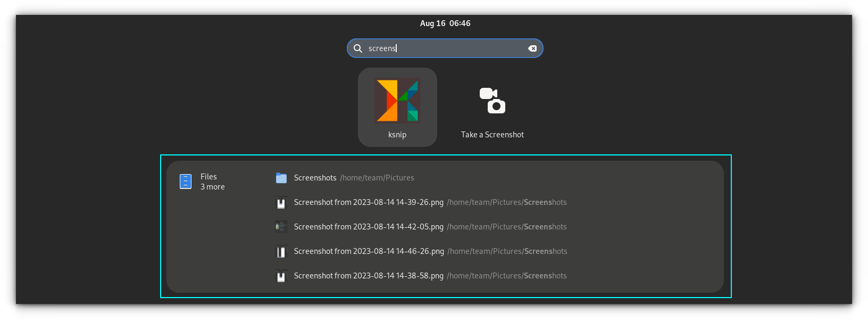Screen dimensions: 868x321
Task: Open thumbnail of screenshot 14-39-26.png
Action: pos(281,203)
